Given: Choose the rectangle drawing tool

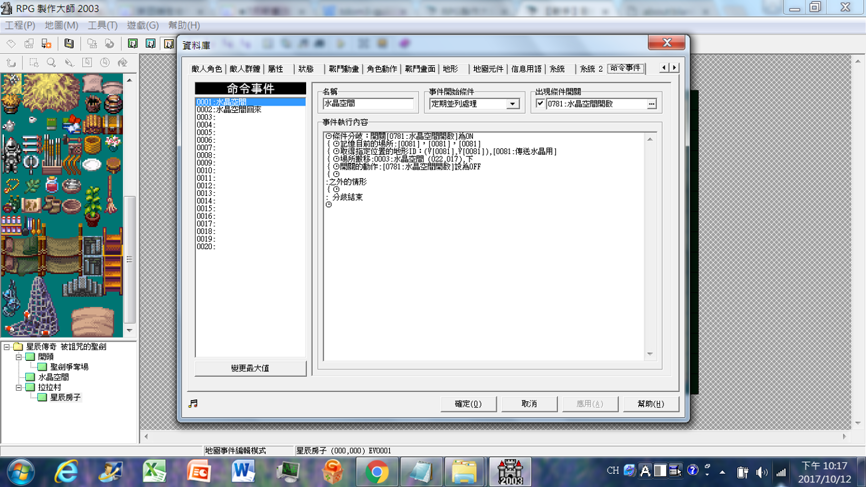Looking at the screenshot, I should pyautogui.click(x=87, y=62).
